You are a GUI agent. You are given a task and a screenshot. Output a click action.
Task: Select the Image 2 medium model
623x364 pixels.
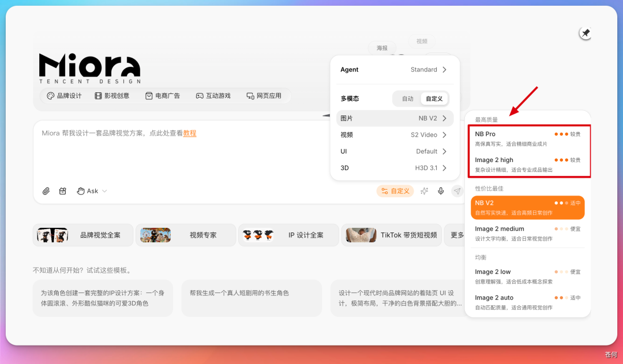[528, 233]
